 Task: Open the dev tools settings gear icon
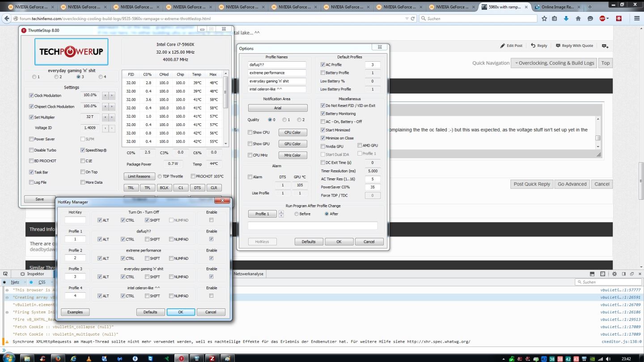(x=614, y=274)
